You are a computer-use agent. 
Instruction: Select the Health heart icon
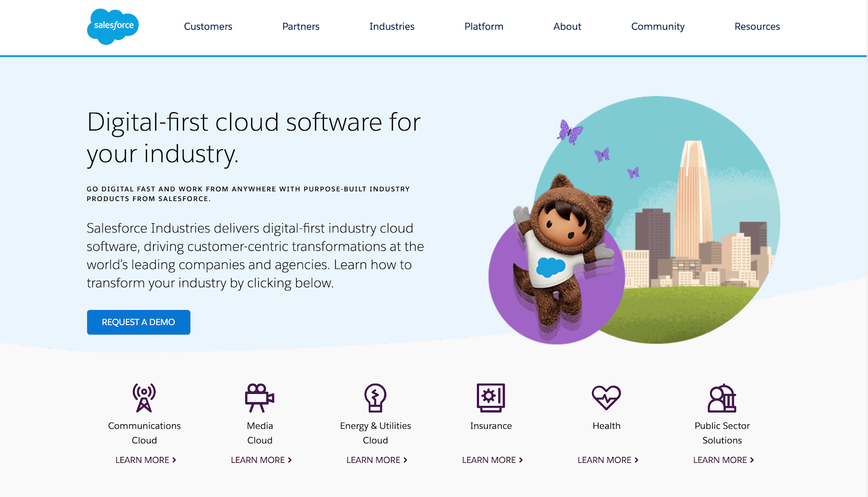pyautogui.click(x=607, y=398)
